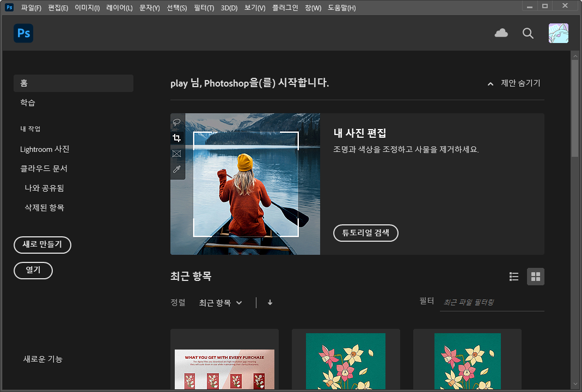Click the lasso icon on tutorial image
This screenshot has width=582, height=392.
pos(177,122)
